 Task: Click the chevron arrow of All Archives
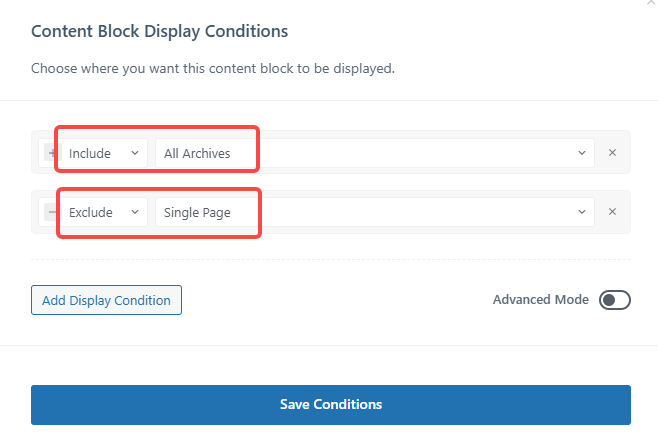(x=582, y=153)
